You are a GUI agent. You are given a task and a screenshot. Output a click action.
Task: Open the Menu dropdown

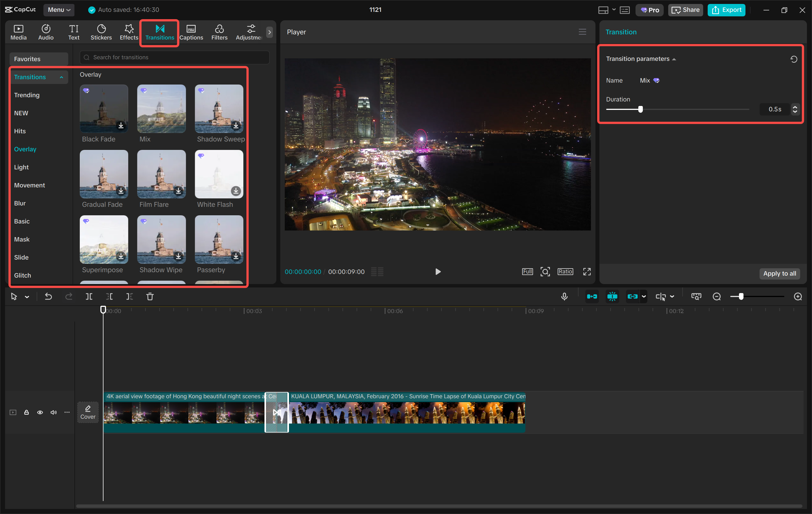coord(59,10)
